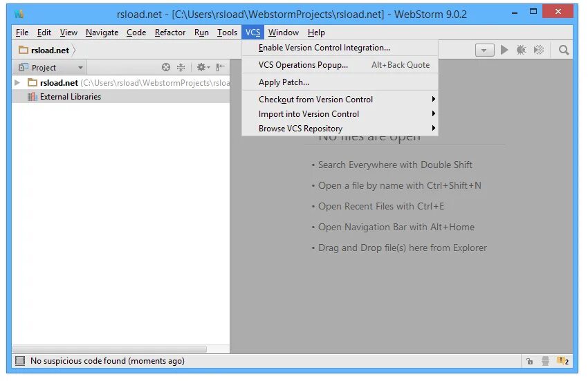This screenshot has height=381, width=588.
Task: Open the notifications icon with count 2
Action: (x=562, y=361)
